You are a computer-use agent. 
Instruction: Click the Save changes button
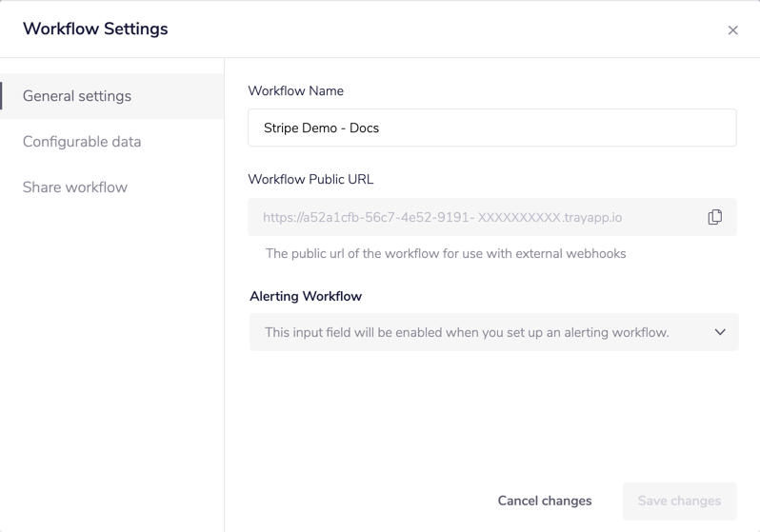679,501
